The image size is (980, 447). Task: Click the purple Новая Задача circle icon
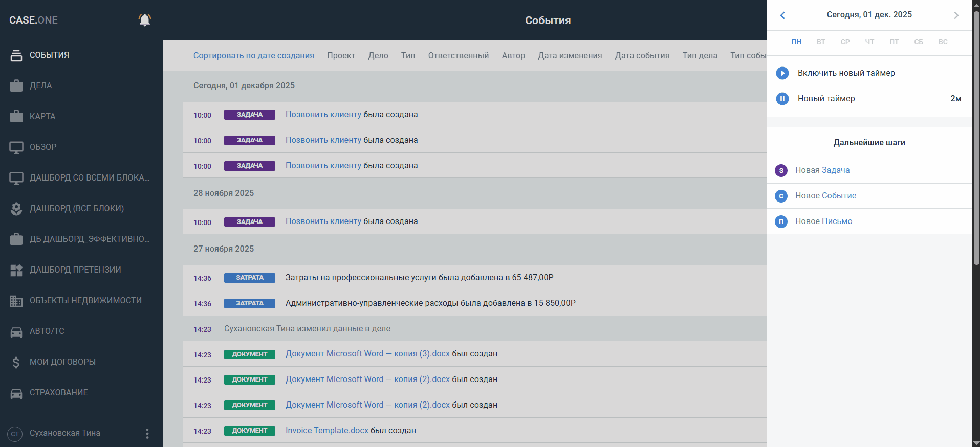pos(781,170)
